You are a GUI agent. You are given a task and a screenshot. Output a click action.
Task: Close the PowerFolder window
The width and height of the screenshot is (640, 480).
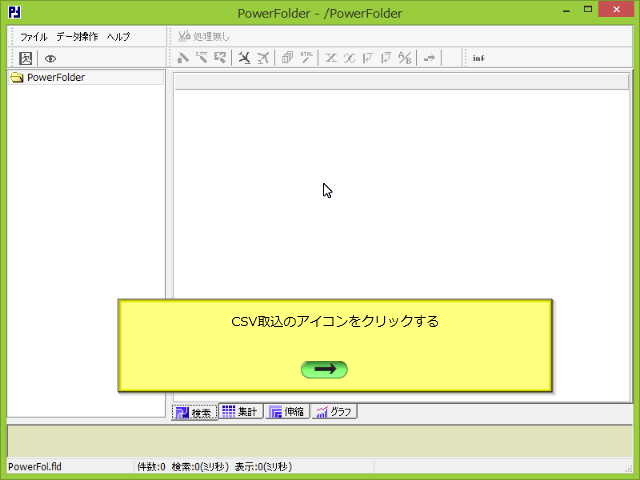coord(616,9)
